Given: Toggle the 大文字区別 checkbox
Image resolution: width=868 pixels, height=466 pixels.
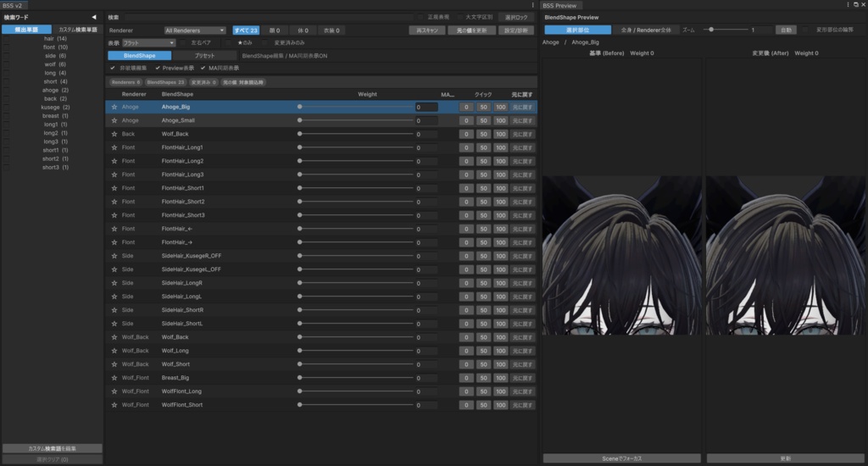Looking at the screenshot, I should [x=459, y=17].
